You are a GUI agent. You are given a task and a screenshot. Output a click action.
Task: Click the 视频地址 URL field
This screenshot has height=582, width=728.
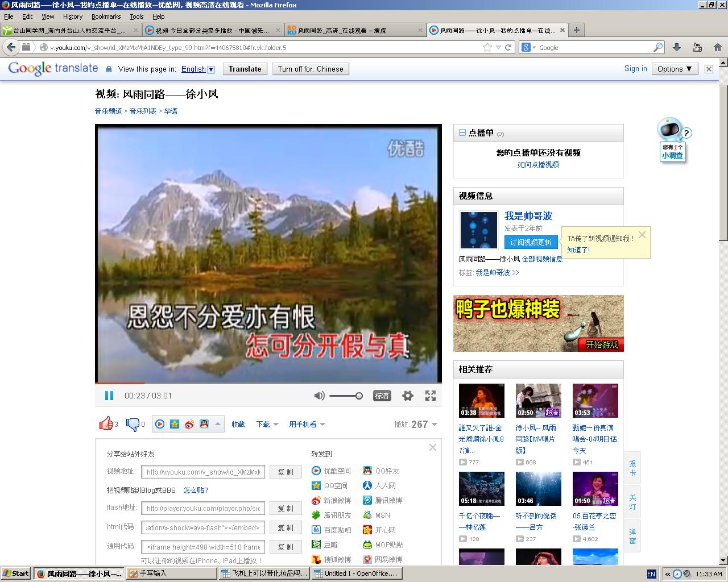(x=203, y=472)
